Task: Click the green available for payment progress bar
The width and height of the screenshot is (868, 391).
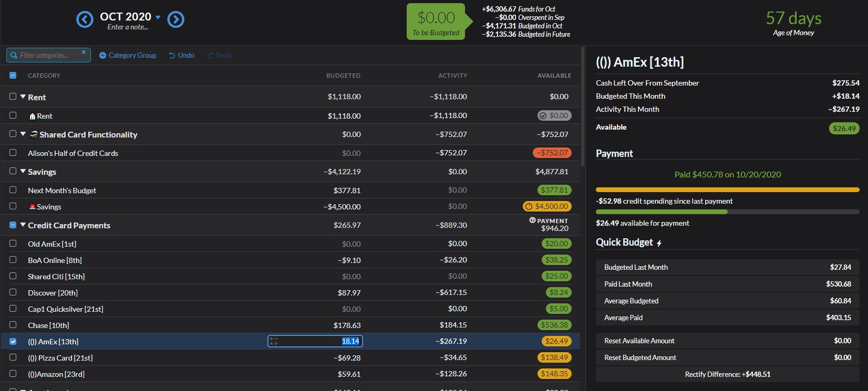Action: point(728,212)
